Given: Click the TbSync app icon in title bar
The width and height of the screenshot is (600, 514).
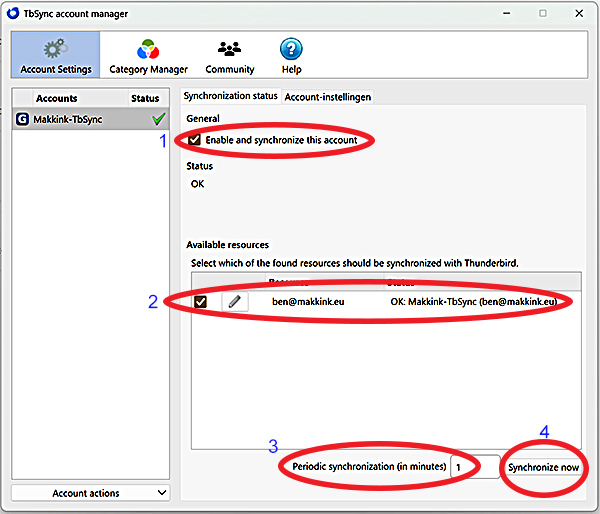Looking at the screenshot, I should [13, 13].
